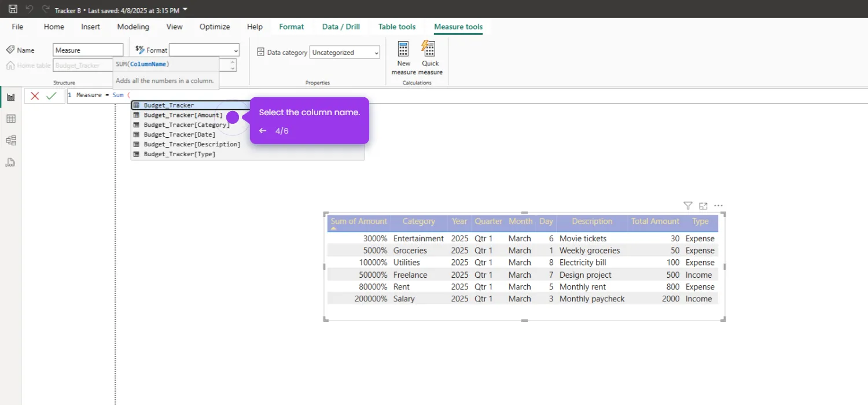Open More options ellipsis on visual
The width and height of the screenshot is (868, 405).
point(718,205)
